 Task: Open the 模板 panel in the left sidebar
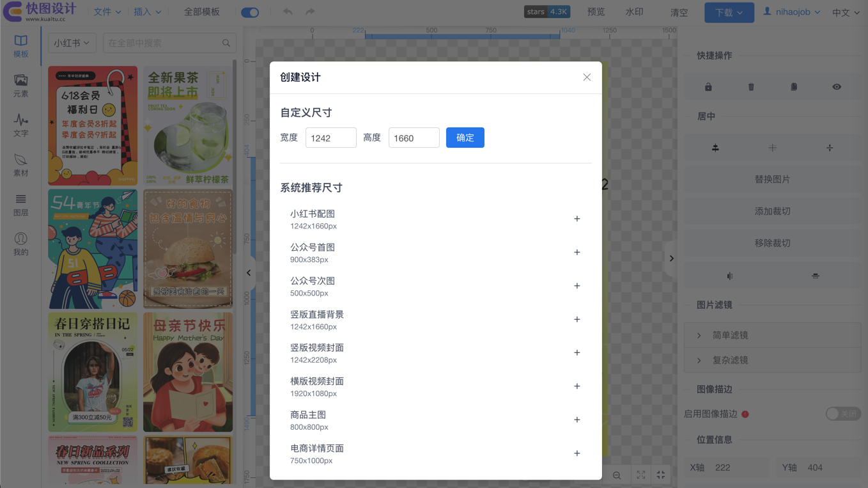(x=20, y=45)
